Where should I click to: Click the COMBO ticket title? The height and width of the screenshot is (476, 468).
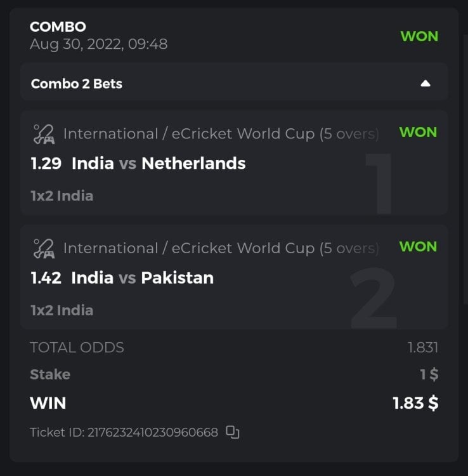pos(58,27)
